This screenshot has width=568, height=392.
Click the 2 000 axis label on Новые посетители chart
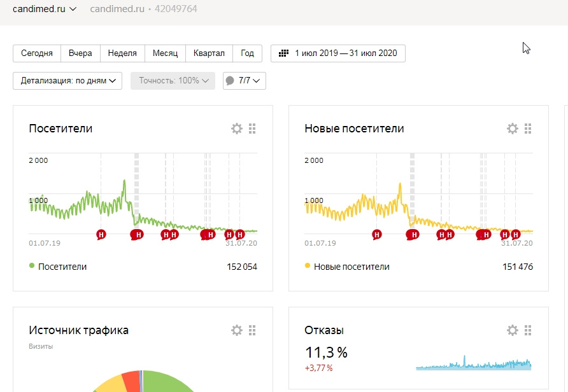tap(314, 160)
